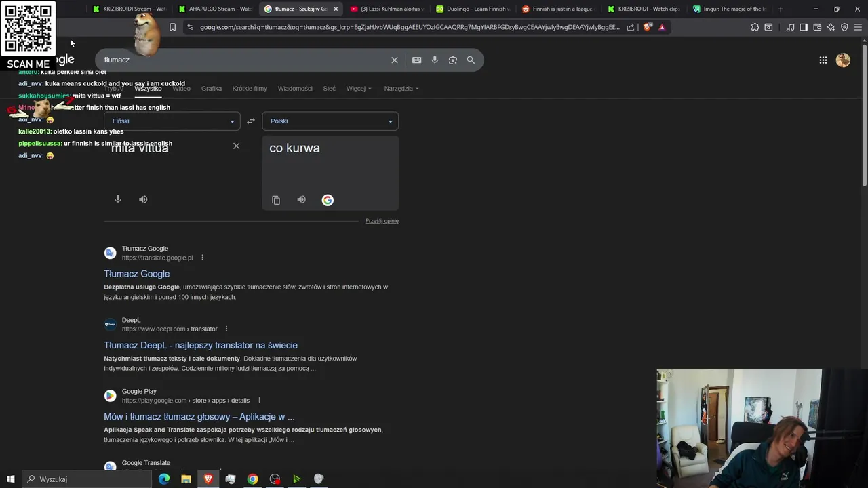This screenshot has width=868, height=488.
Task: Open options menu for DeepL result
Action: click(x=226, y=329)
